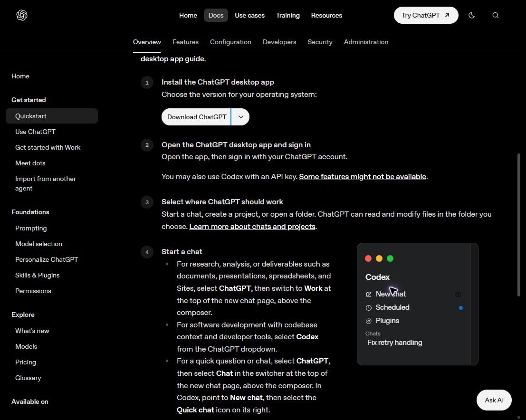
Task: Click the Foundations section heading
Action: click(x=30, y=212)
